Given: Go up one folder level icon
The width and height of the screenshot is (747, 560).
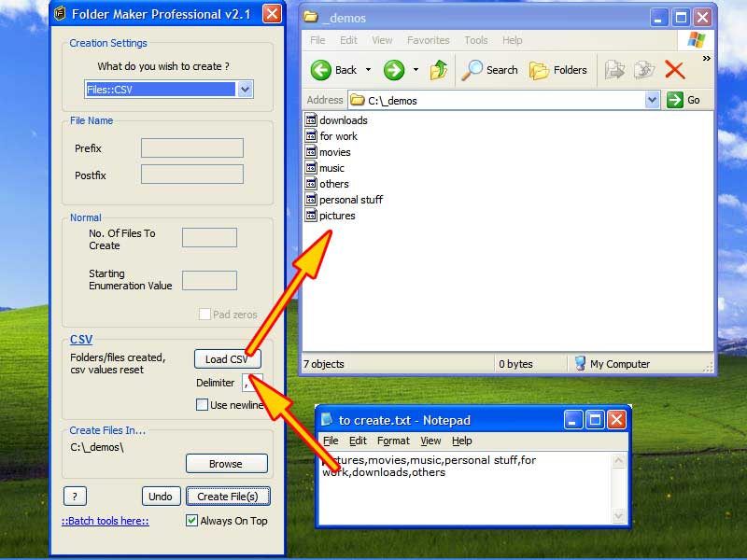Looking at the screenshot, I should tap(439, 70).
